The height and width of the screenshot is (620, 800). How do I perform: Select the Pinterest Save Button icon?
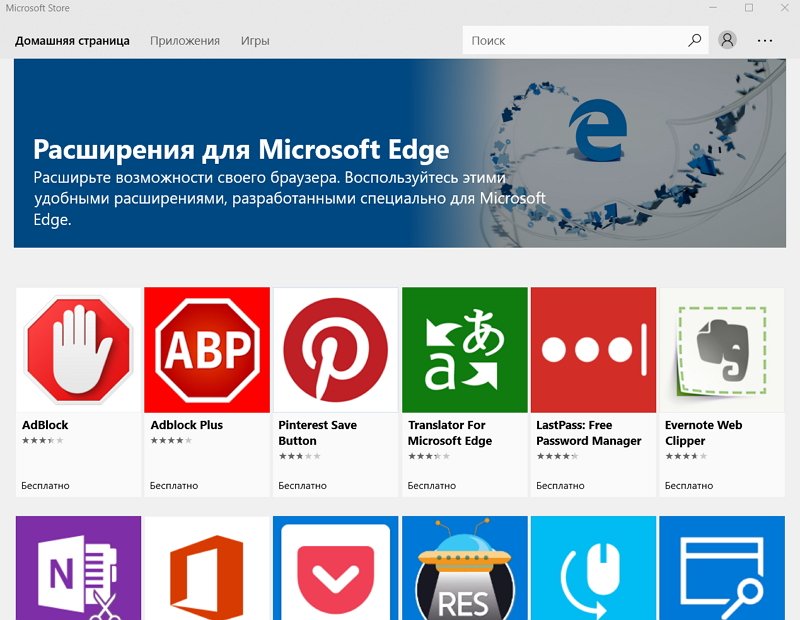point(336,350)
